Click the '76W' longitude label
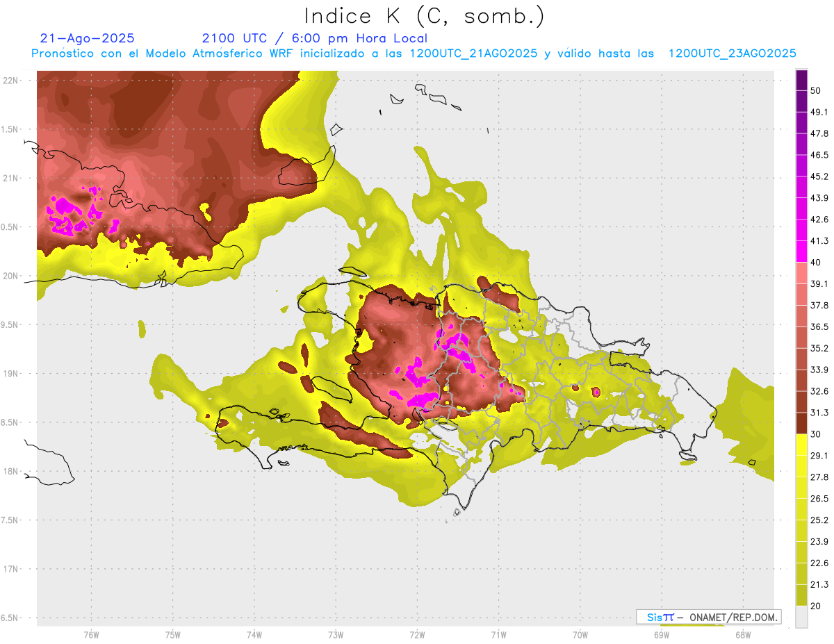 point(91,635)
